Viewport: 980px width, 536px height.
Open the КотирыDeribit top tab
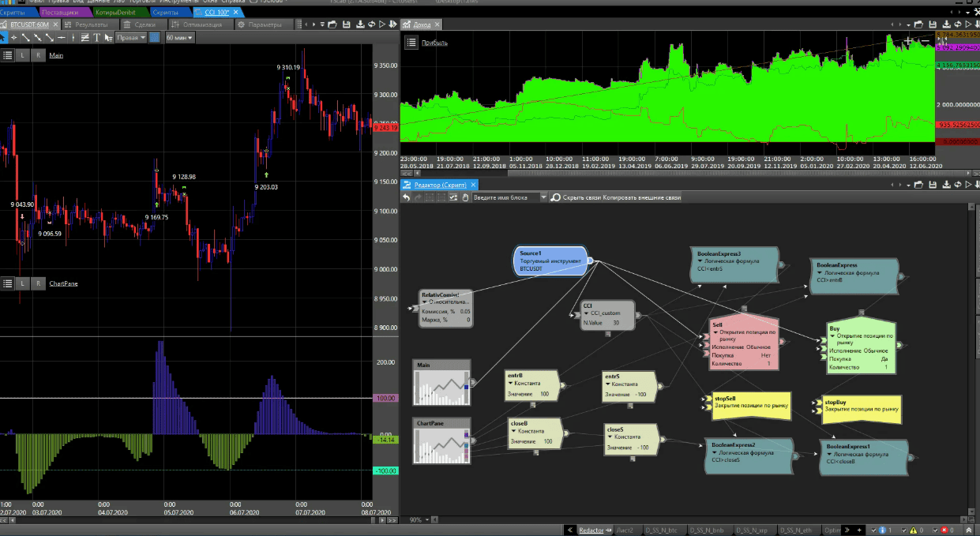pyautogui.click(x=118, y=13)
